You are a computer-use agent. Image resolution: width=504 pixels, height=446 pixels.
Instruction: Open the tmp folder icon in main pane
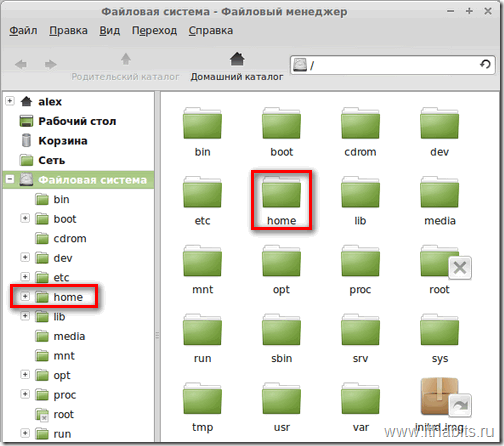click(x=202, y=398)
